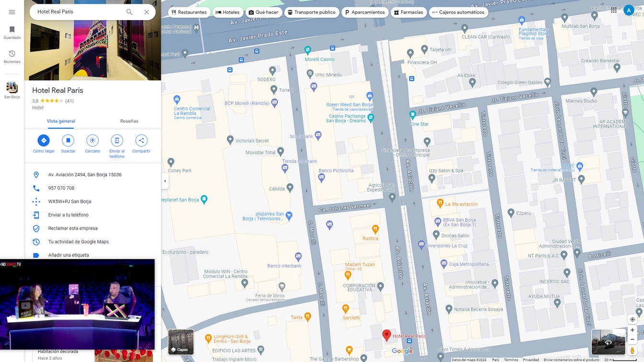Image resolution: width=644 pixels, height=362 pixels.
Task: Click the Banco Pichincha marker
Action: 321,177
